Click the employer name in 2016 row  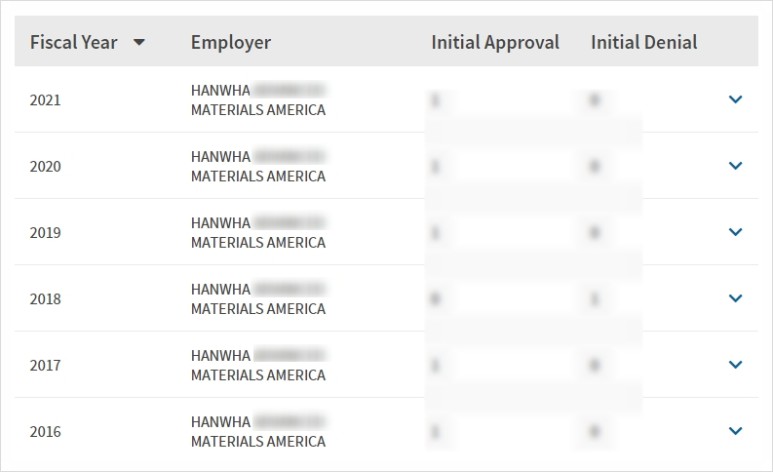[258, 432]
